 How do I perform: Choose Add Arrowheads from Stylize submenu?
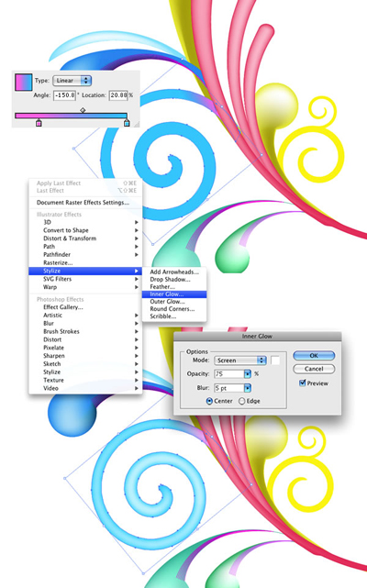click(x=174, y=272)
